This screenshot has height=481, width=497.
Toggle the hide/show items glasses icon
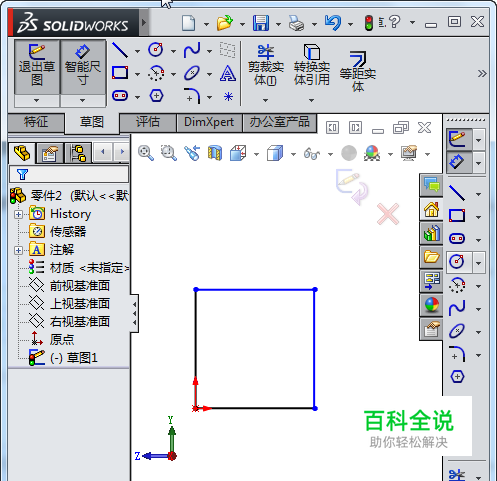click(x=312, y=154)
